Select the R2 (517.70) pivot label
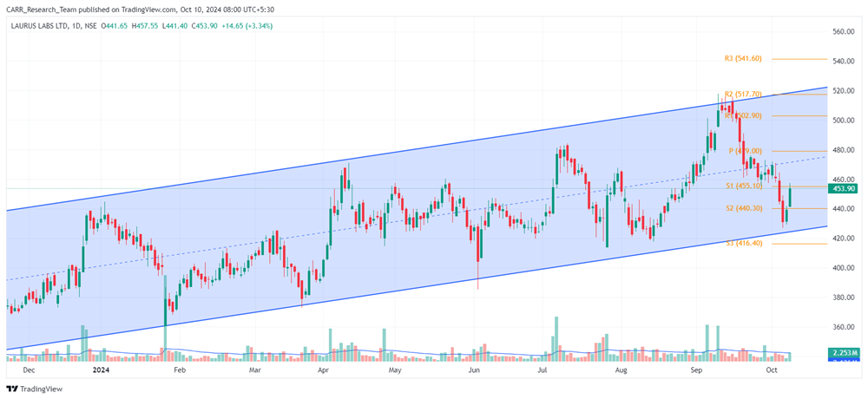 coord(745,94)
